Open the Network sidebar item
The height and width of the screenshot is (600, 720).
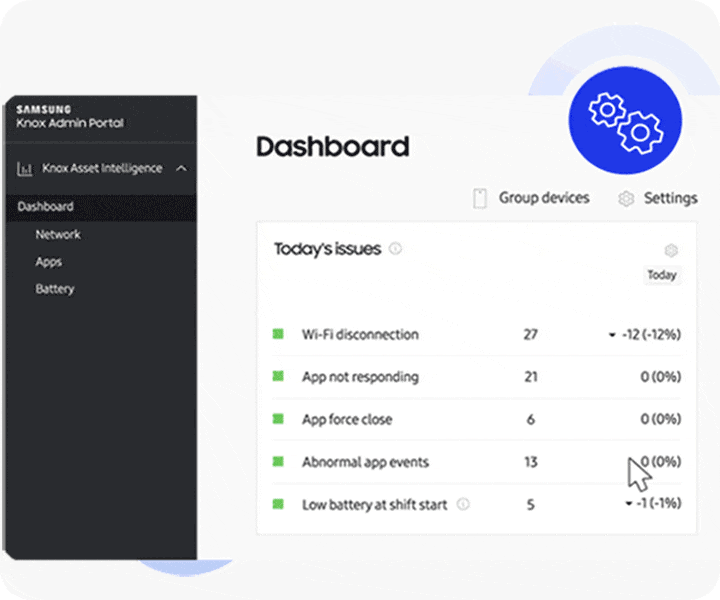coord(58,235)
